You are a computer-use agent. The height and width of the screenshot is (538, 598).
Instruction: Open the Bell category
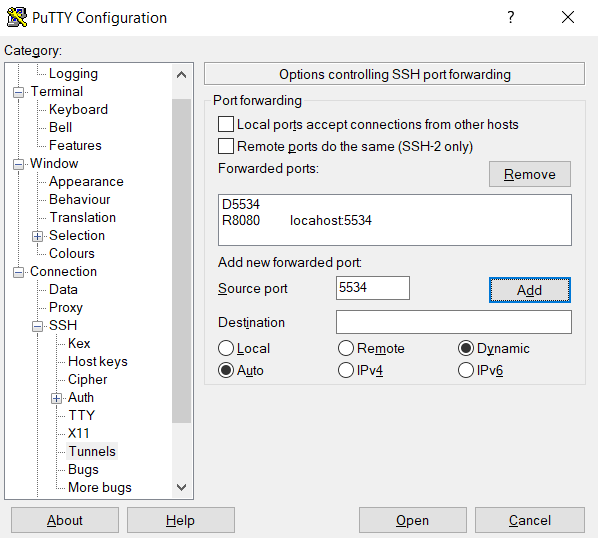pyautogui.click(x=60, y=127)
